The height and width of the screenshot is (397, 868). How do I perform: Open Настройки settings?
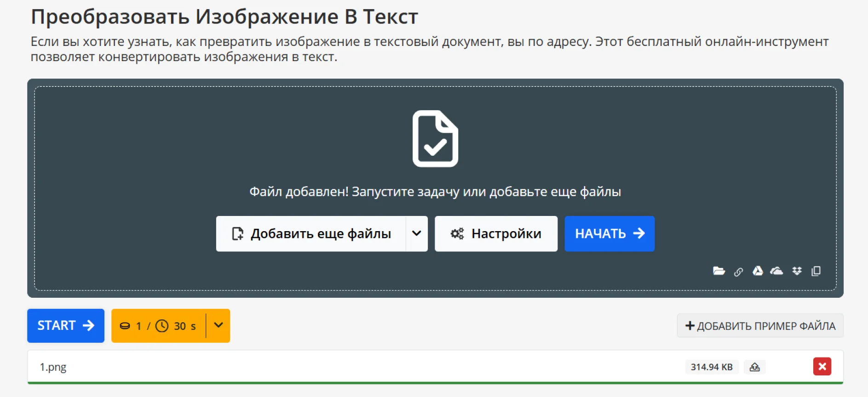tap(496, 233)
